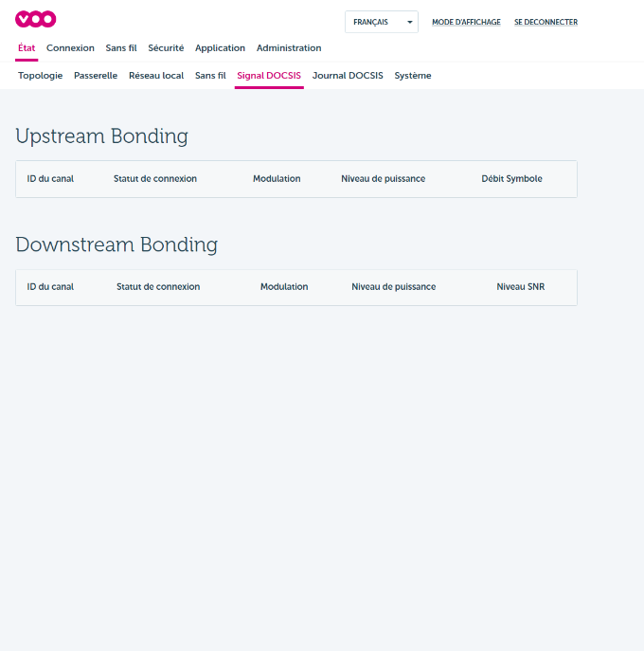
Task: Select the Sans fil sub-tab under État
Action: pos(210,76)
